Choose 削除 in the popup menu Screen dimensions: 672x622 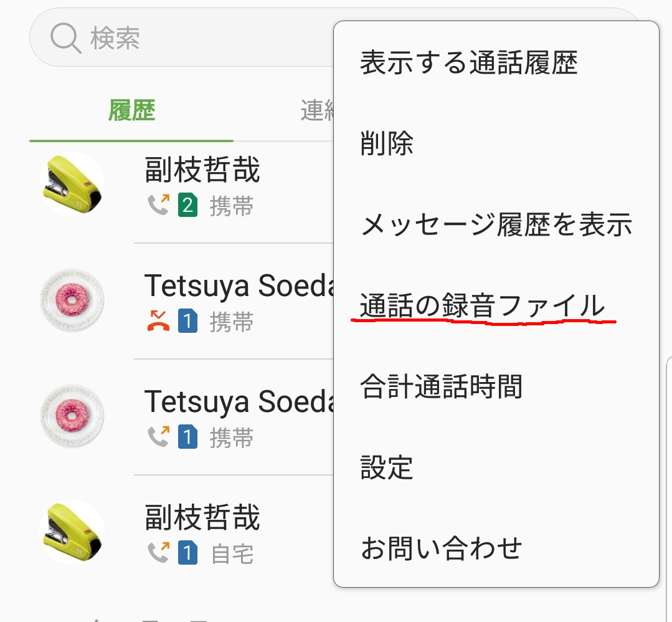tap(496, 143)
